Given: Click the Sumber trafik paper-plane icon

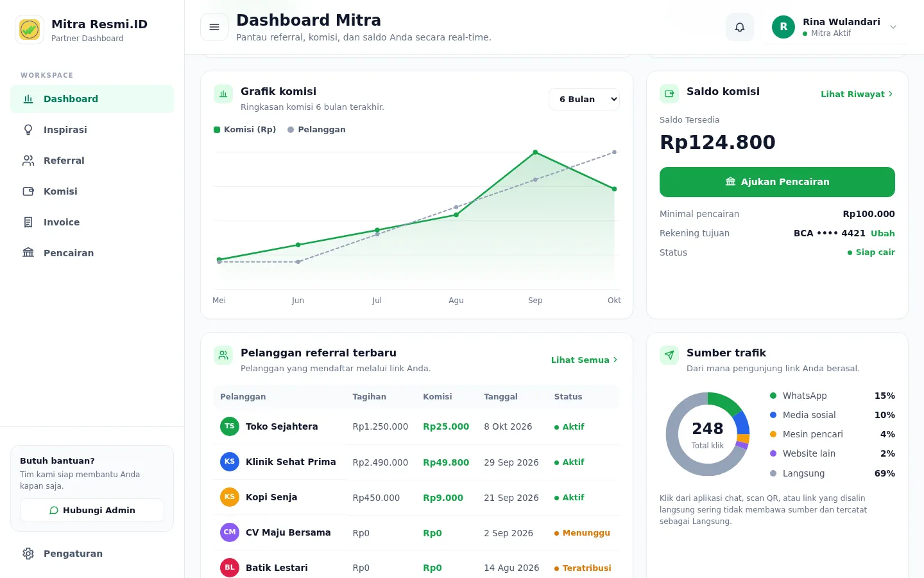Looking at the screenshot, I should [x=669, y=355].
